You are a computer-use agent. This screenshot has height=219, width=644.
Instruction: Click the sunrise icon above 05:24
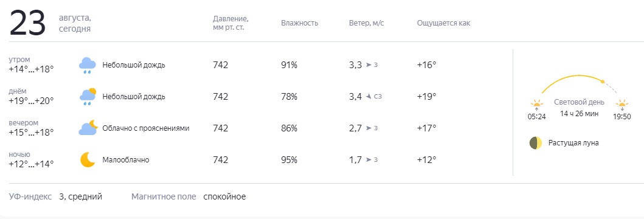click(536, 105)
